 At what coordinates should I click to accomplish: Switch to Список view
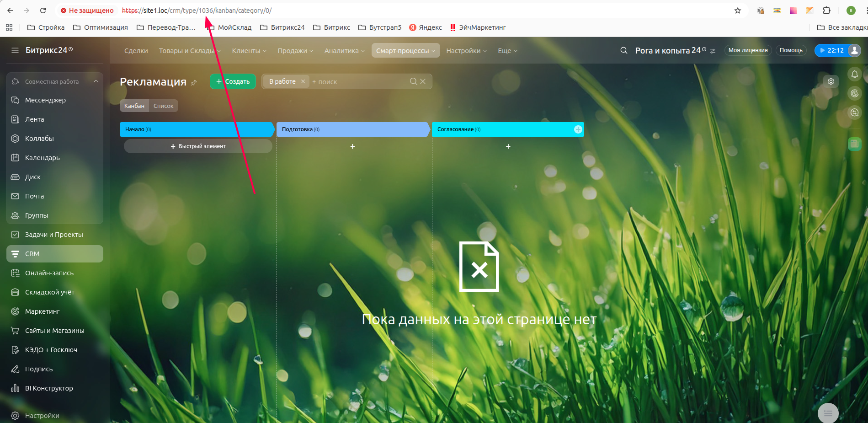pos(163,106)
